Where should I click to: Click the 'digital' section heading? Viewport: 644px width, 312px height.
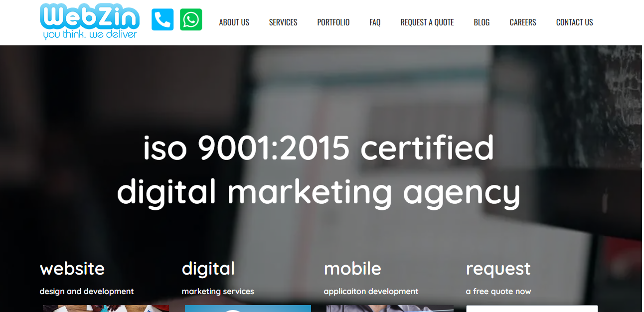[x=208, y=269]
